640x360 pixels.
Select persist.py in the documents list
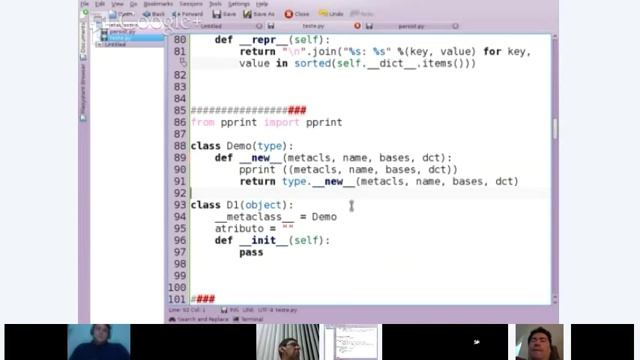pyautogui.click(x=122, y=31)
